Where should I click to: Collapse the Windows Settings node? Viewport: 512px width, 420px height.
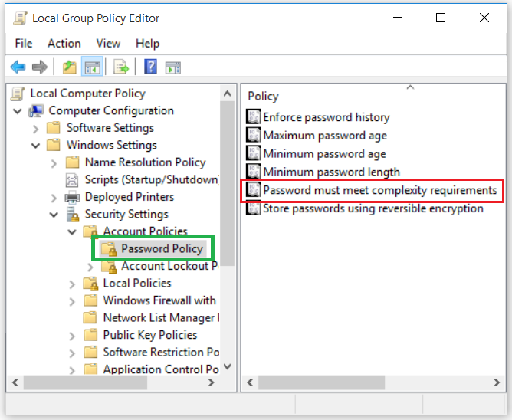click(35, 146)
